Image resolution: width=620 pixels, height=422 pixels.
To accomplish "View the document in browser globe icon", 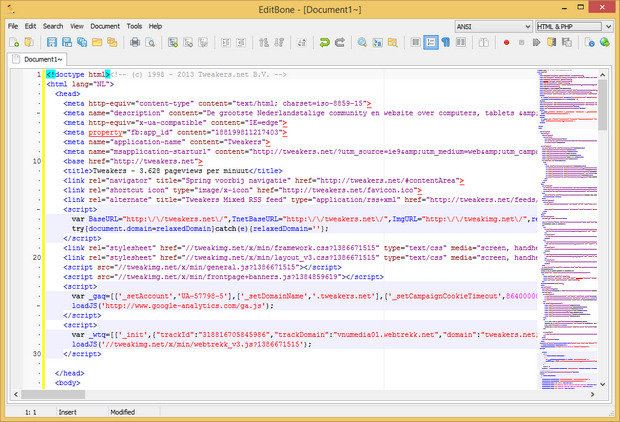I will pyautogui.click(x=605, y=42).
